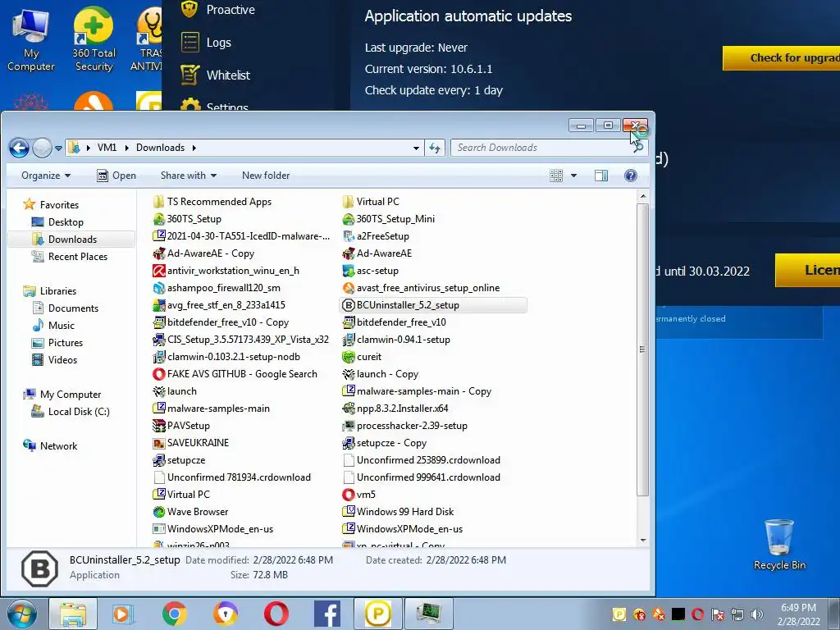840x630 pixels.
Task: Open the Organize dropdown menu
Action: click(46, 176)
